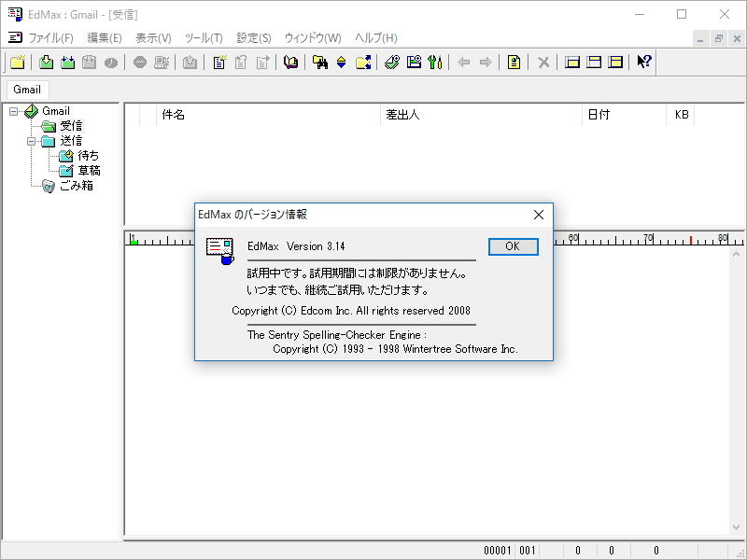Toggle the single-pane layout view icon
The width and height of the screenshot is (747, 560).
coord(572,62)
